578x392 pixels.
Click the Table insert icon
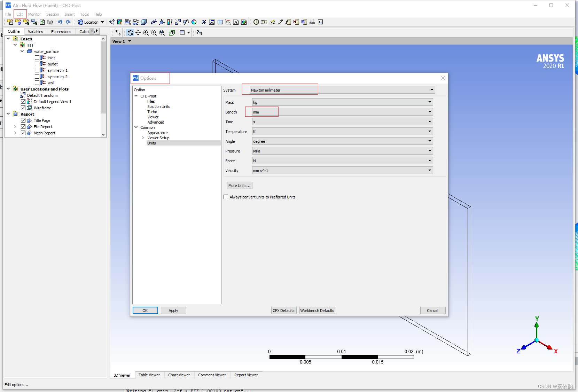pyautogui.click(x=220, y=22)
